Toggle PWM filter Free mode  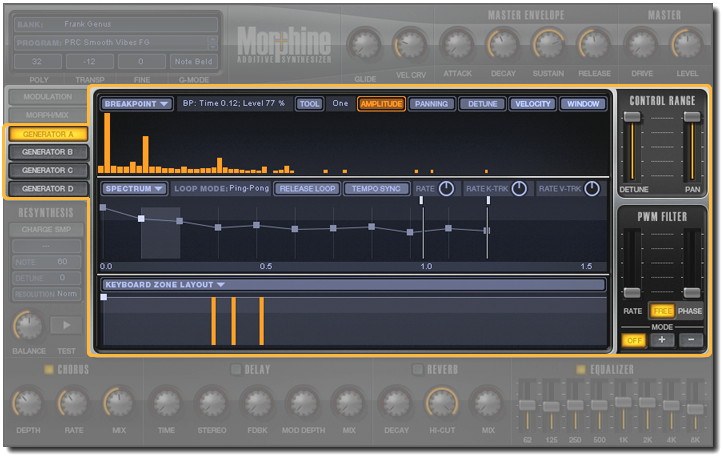tap(662, 311)
